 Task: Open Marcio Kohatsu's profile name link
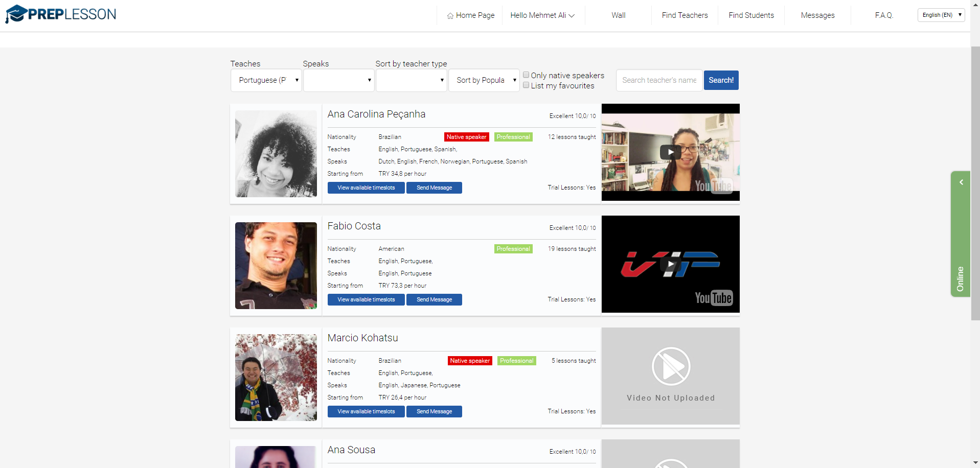tap(363, 338)
